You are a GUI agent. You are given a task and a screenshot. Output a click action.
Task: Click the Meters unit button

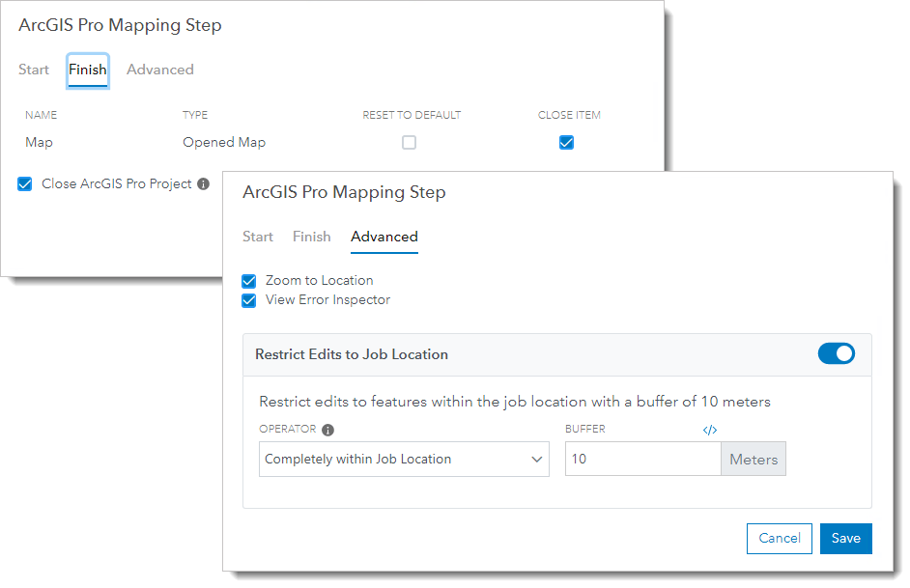pyautogui.click(x=753, y=459)
